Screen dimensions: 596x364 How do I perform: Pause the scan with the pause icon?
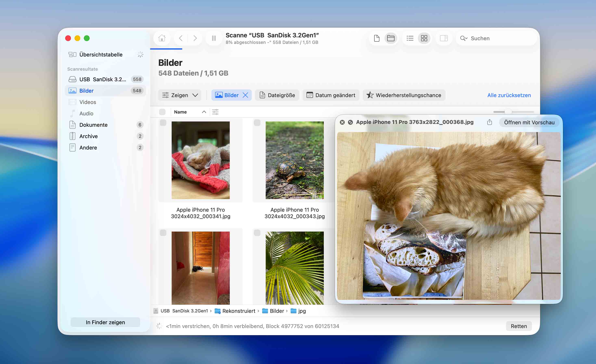(213, 38)
